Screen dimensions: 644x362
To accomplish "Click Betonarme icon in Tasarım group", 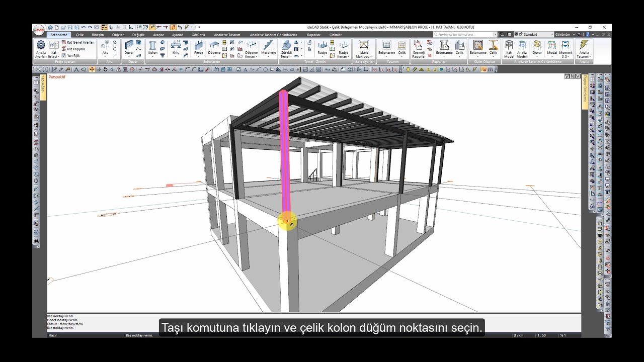I will pos(386,46).
